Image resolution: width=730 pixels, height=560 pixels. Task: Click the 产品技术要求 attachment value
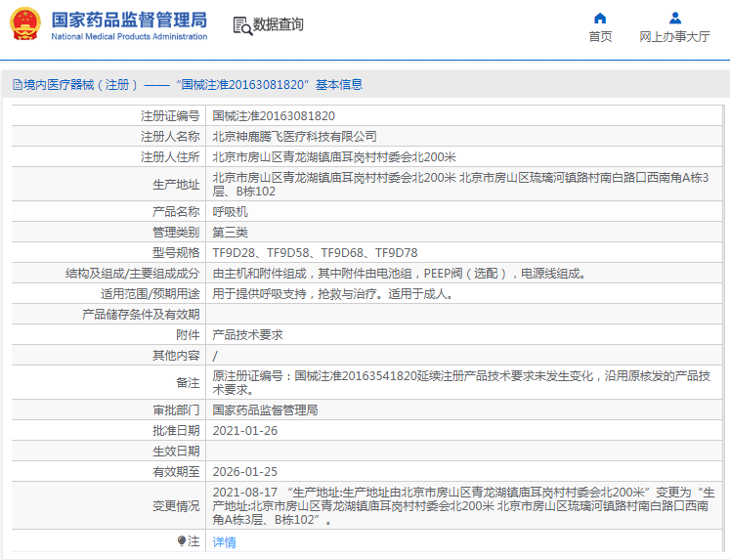tap(248, 334)
